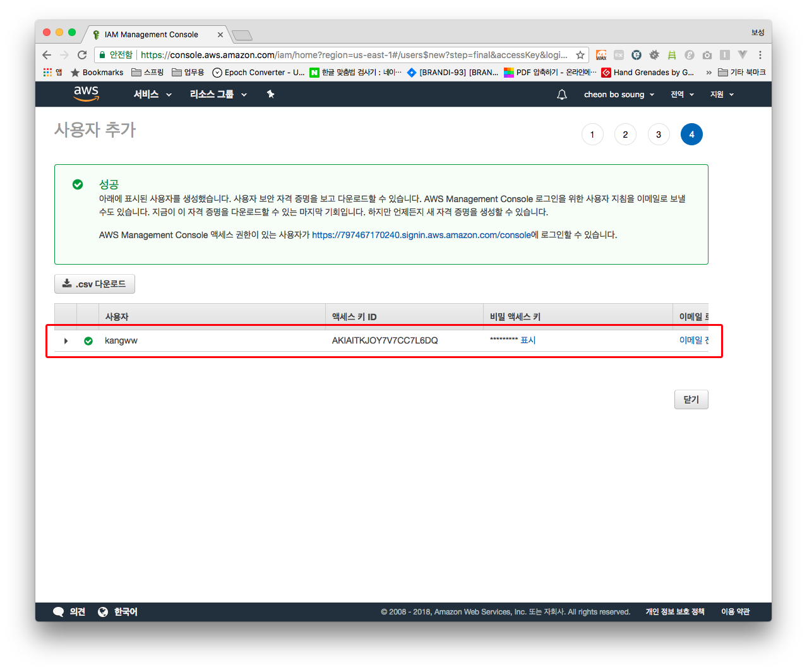
Task: Show the secret access key via 표시
Action: [528, 340]
